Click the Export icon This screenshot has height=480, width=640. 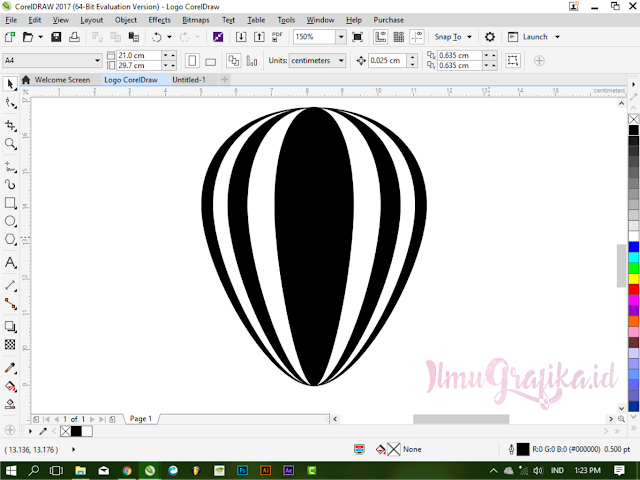click(259, 37)
